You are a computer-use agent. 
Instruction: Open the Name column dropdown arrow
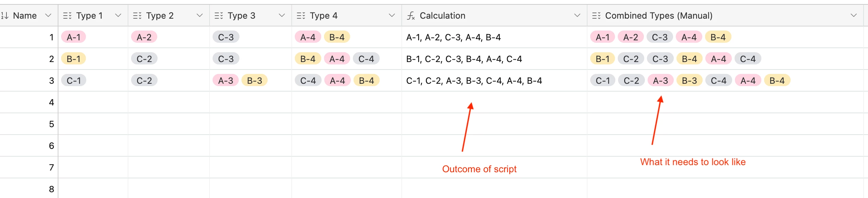coord(48,16)
